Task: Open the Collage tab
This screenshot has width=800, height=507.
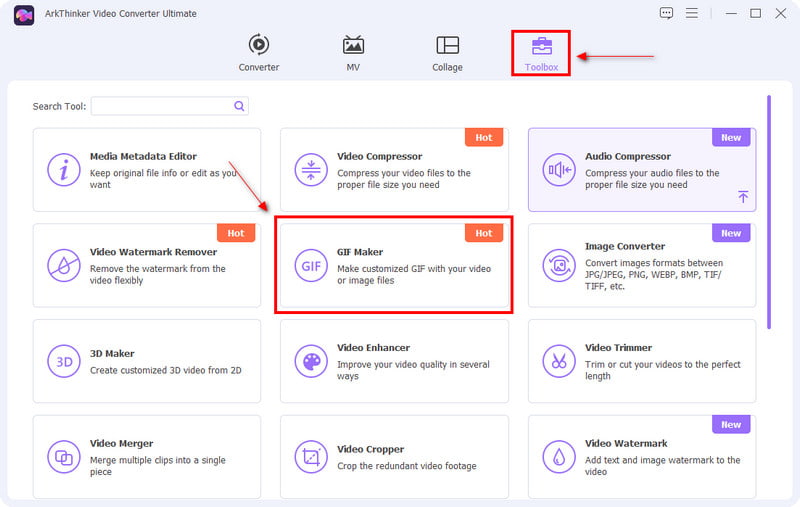Action: [x=447, y=53]
